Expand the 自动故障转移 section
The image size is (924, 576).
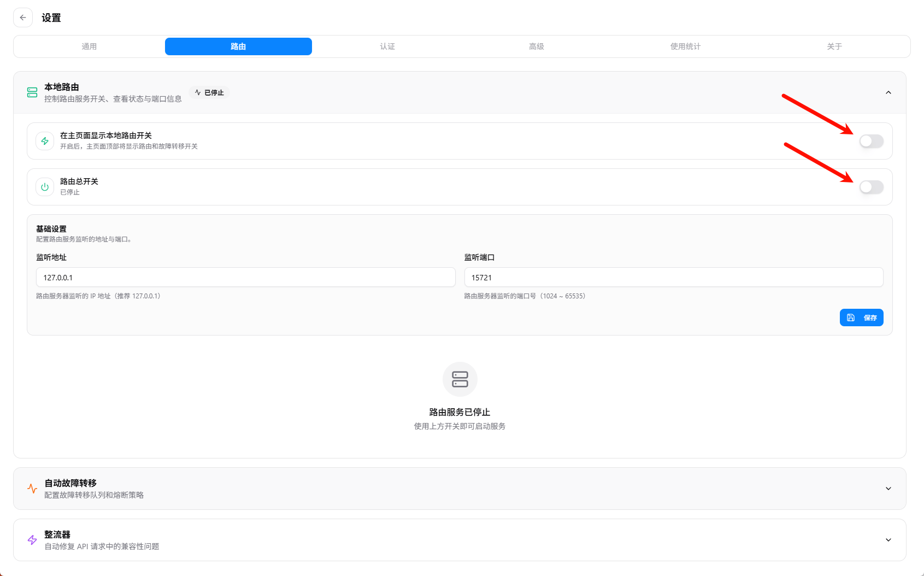tap(888, 489)
